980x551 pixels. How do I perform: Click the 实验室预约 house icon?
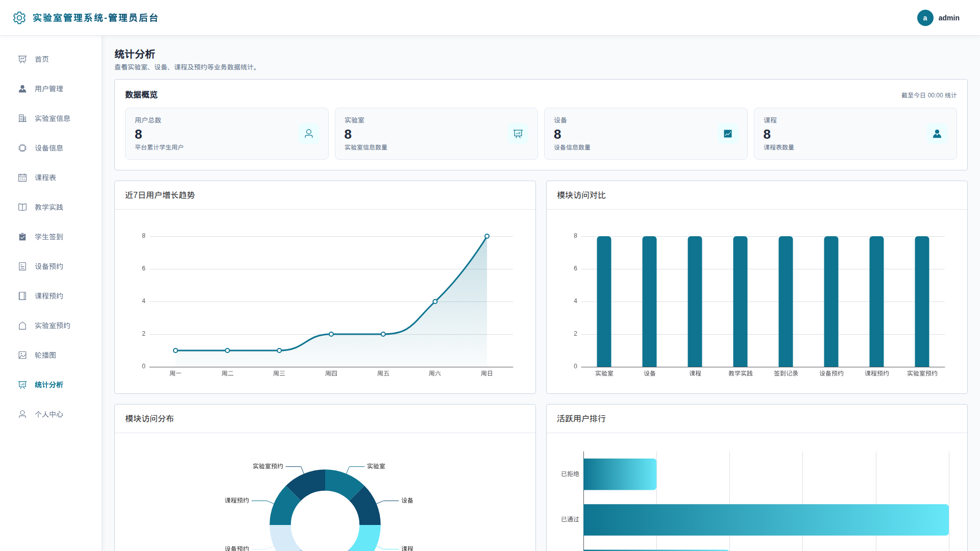tap(22, 325)
